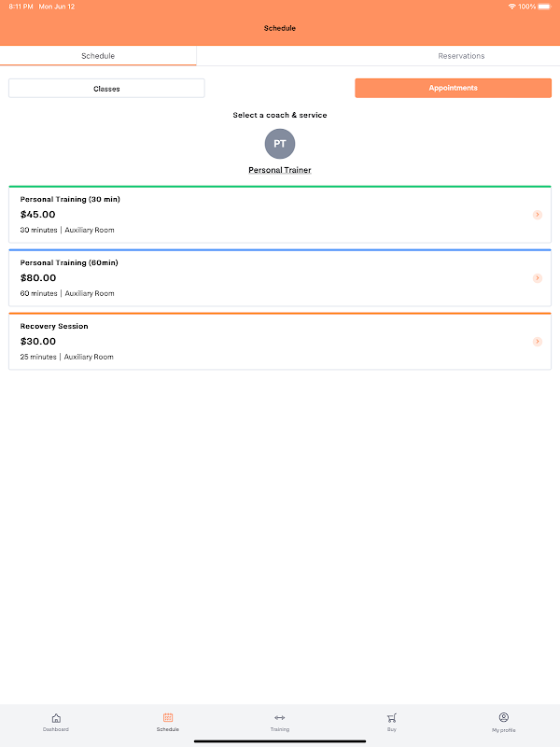Switch to the Schedule top tab
This screenshot has width=560, height=747.
(98, 56)
